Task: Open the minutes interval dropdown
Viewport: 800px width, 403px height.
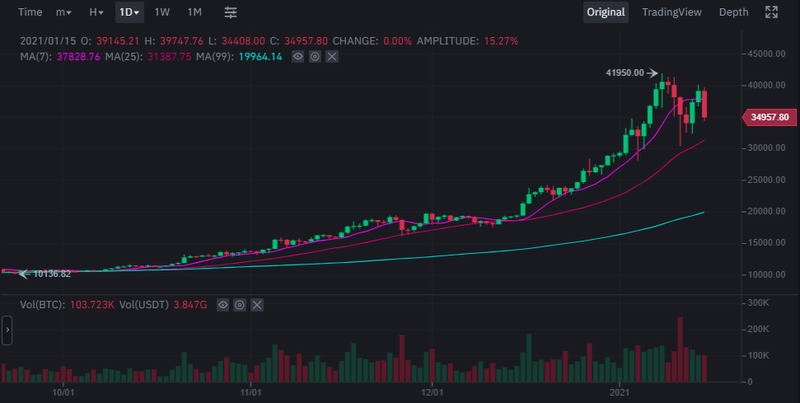Action: click(x=63, y=12)
